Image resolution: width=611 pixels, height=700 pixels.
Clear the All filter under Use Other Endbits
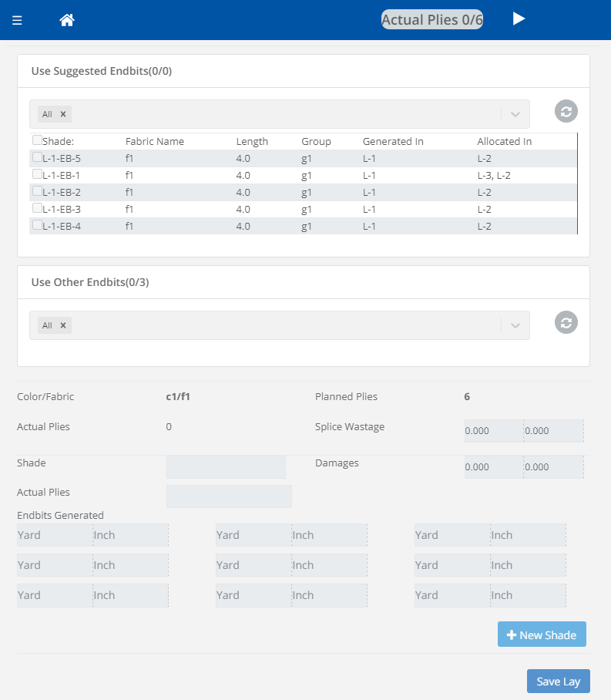(62, 325)
